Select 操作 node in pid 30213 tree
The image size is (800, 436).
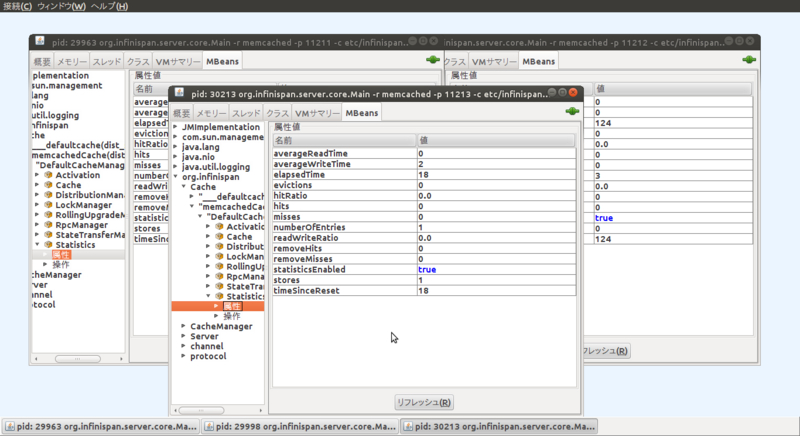click(x=232, y=316)
